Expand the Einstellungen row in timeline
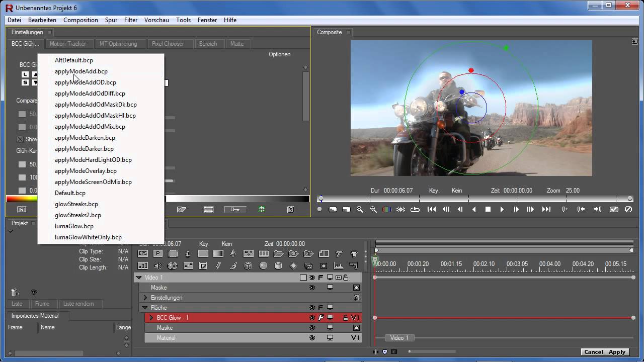The height and width of the screenshot is (362, 644). 145,298
